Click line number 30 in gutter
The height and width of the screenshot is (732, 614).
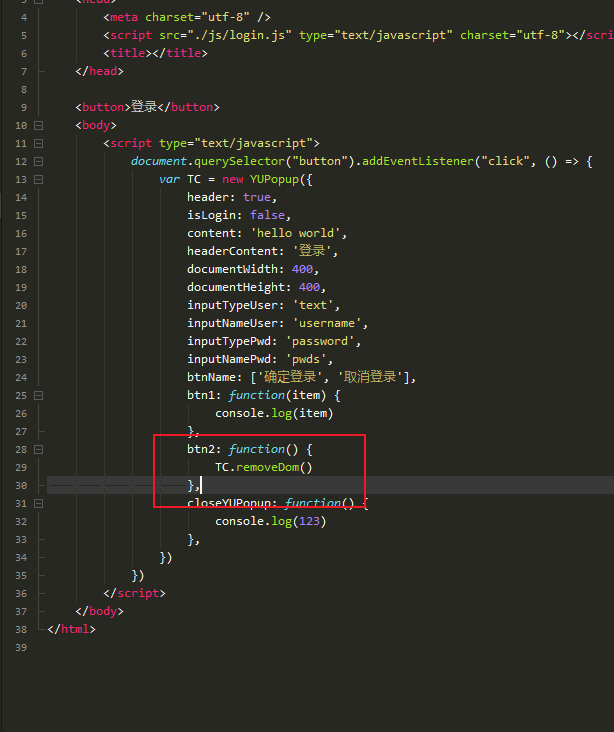(x=21, y=486)
